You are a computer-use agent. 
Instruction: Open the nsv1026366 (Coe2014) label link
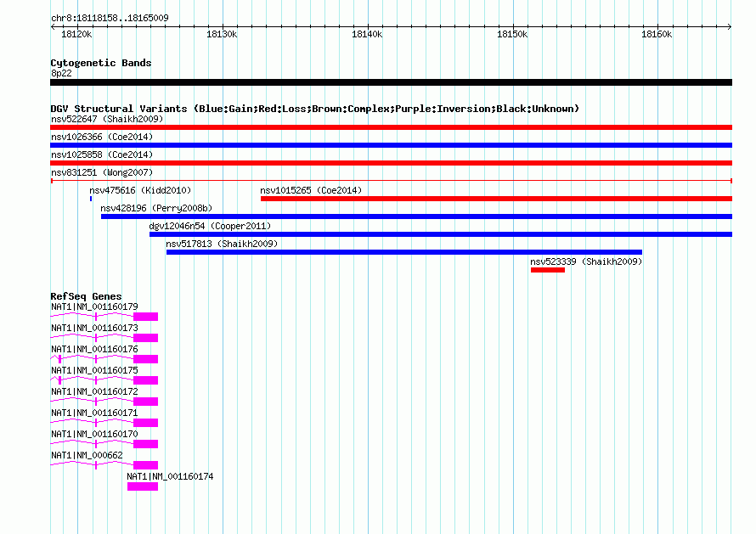[x=102, y=137]
